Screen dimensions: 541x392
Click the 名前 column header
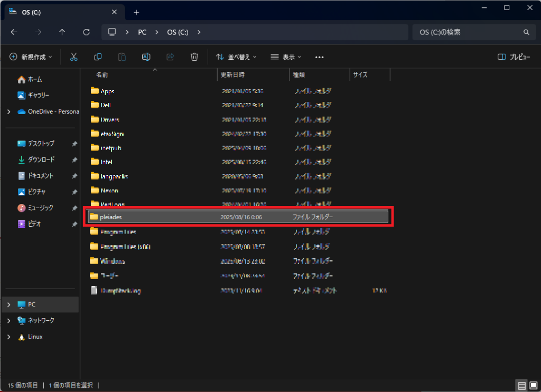point(102,75)
